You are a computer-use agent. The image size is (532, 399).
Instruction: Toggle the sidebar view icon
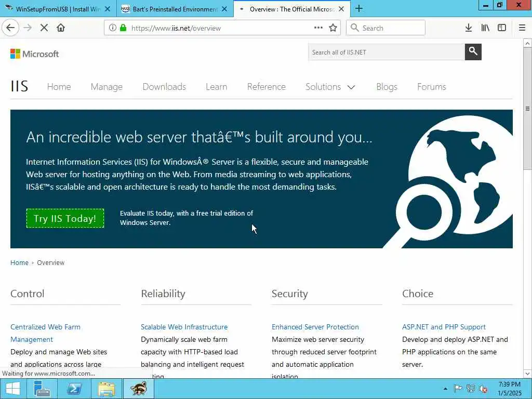pos(502,28)
